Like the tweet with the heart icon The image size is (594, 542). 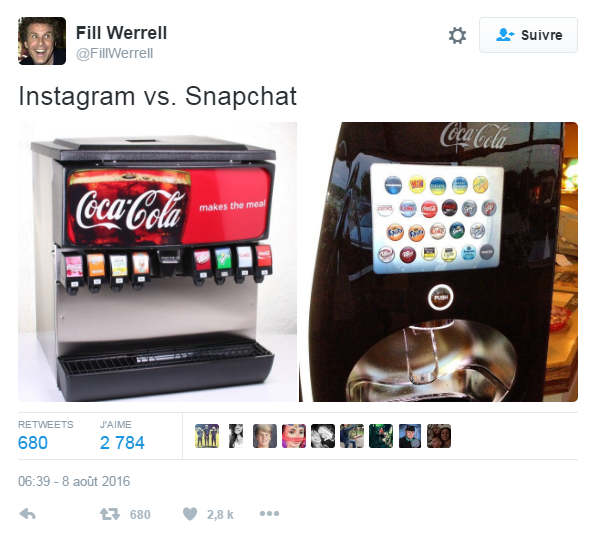pos(190,514)
